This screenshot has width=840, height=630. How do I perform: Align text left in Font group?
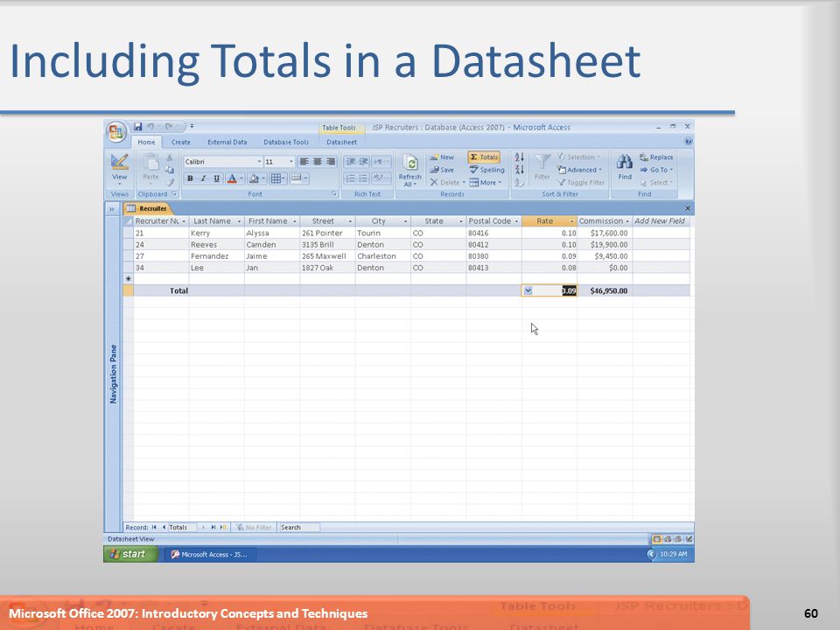pos(304,161)
